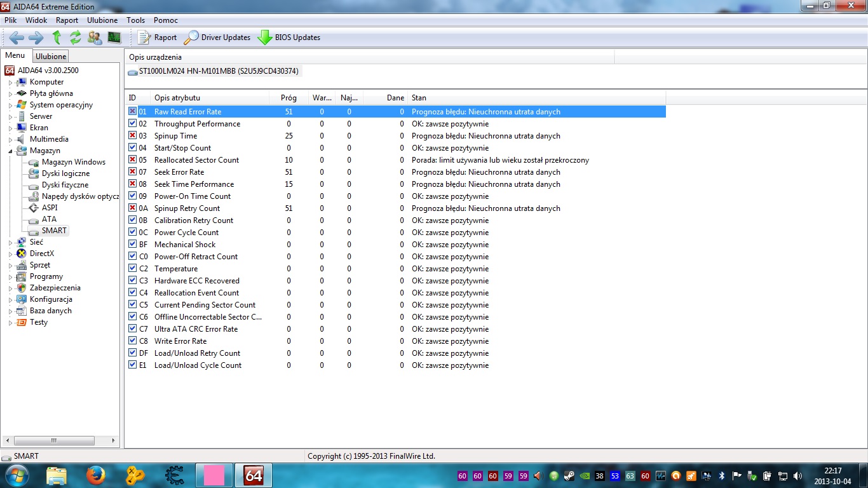Viewport: 868px width, 488px height.
Task: Expand the Programy tree node
Action: (10, 276)
